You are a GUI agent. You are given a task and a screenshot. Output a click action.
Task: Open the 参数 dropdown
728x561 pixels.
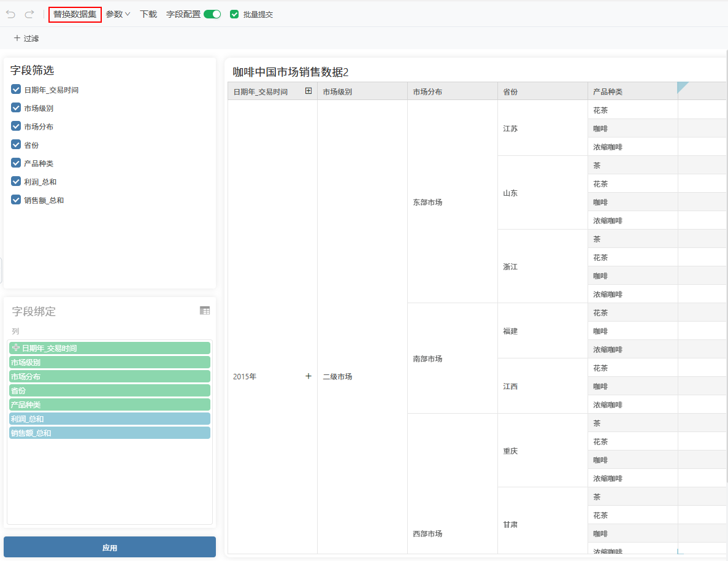coord(118,14)
